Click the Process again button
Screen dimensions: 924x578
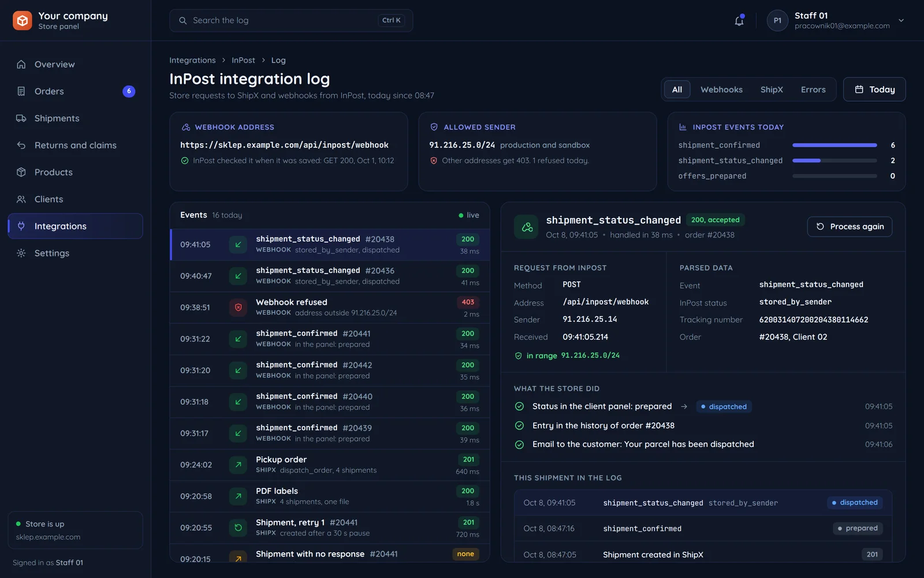point(850,227)
